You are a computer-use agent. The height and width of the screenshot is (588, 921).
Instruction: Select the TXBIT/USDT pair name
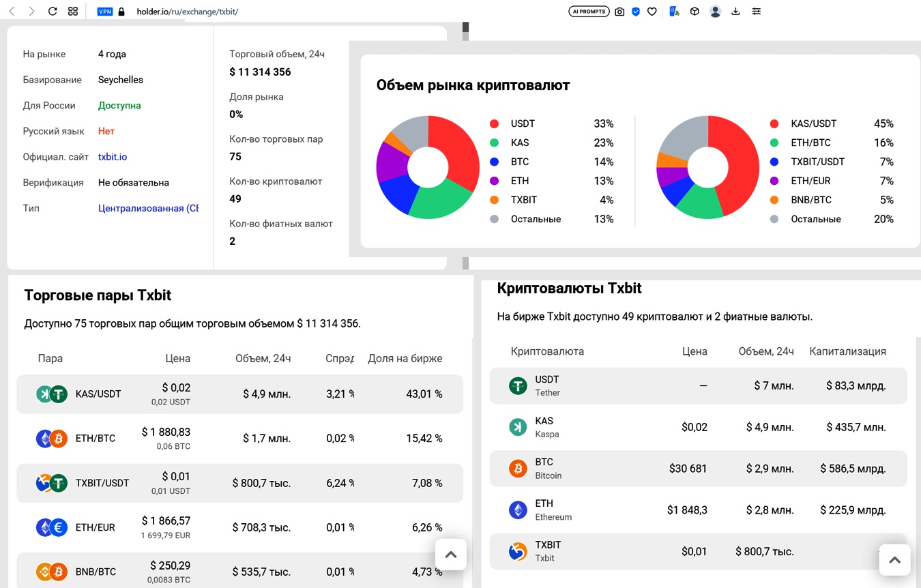[x=102, y=483]
